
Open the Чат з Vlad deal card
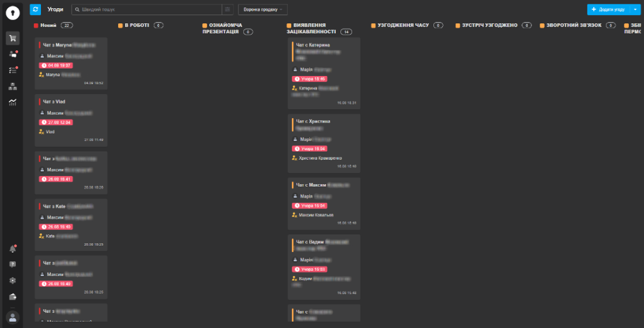click(70, 101)
